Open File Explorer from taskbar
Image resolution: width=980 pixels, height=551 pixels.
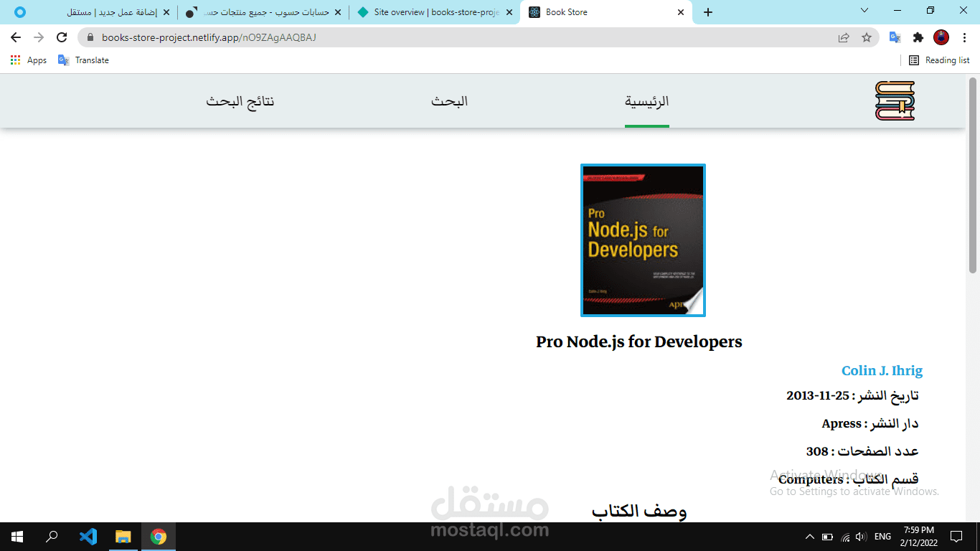coord(123,537)
